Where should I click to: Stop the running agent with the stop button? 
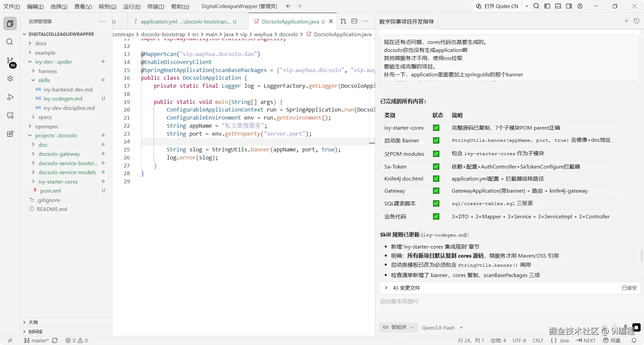point(636,327)
